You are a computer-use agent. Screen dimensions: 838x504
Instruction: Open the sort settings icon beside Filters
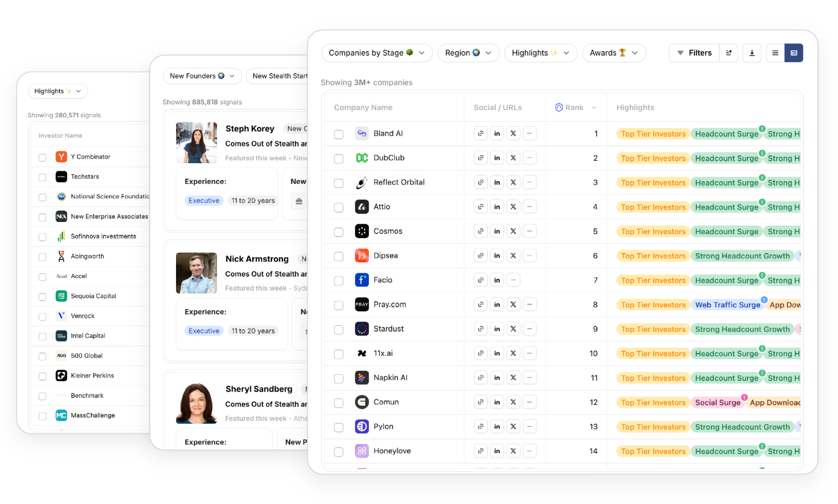tap(729, 53)
